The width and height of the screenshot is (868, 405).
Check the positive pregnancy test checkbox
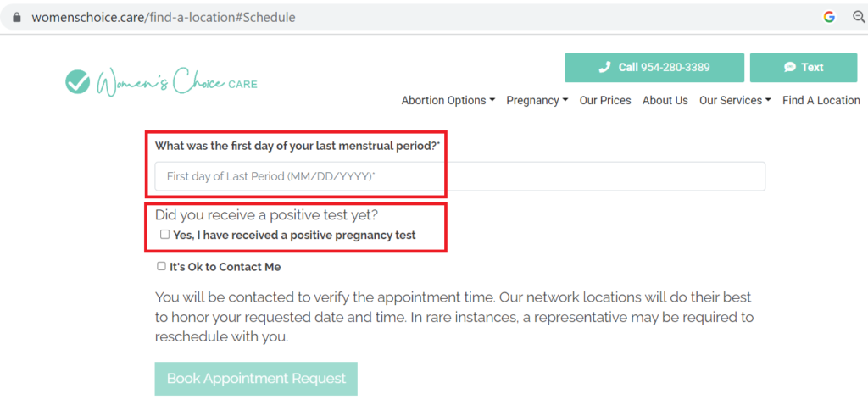point(164,235)
